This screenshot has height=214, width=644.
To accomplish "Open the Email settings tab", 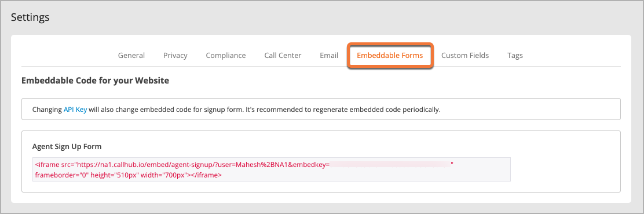I will [x=329, y=55].
